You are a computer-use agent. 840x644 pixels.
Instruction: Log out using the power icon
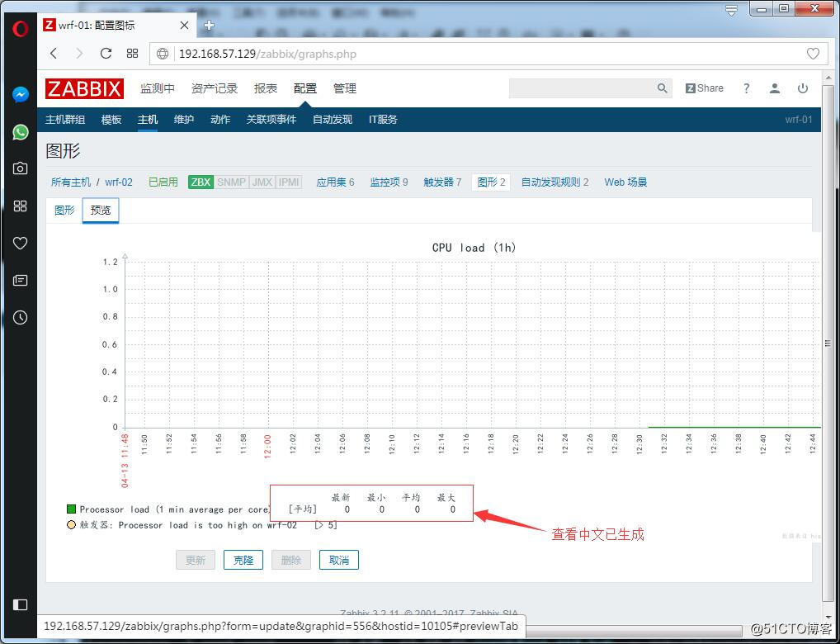[x=803, y=88]
